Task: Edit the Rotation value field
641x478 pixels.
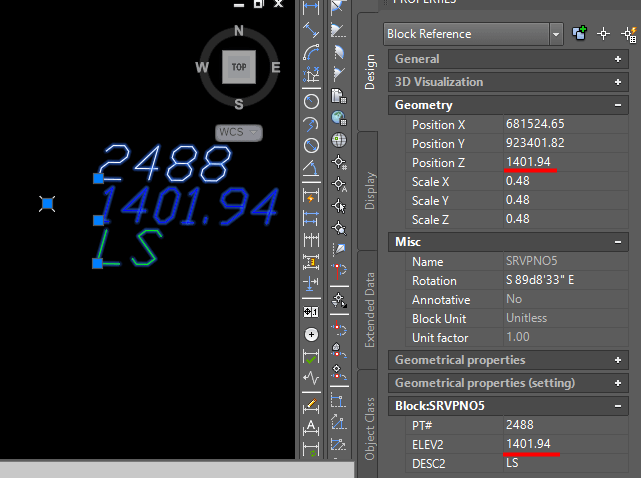Action: click(565, 280)
